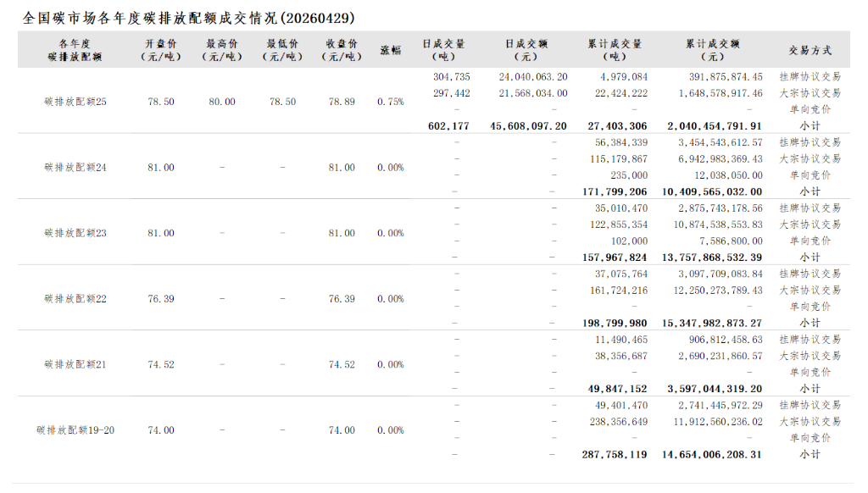868x493 pixels.
Task: Click the 碳排放配额19-20 row label
Action: click(x=75, y=430)
